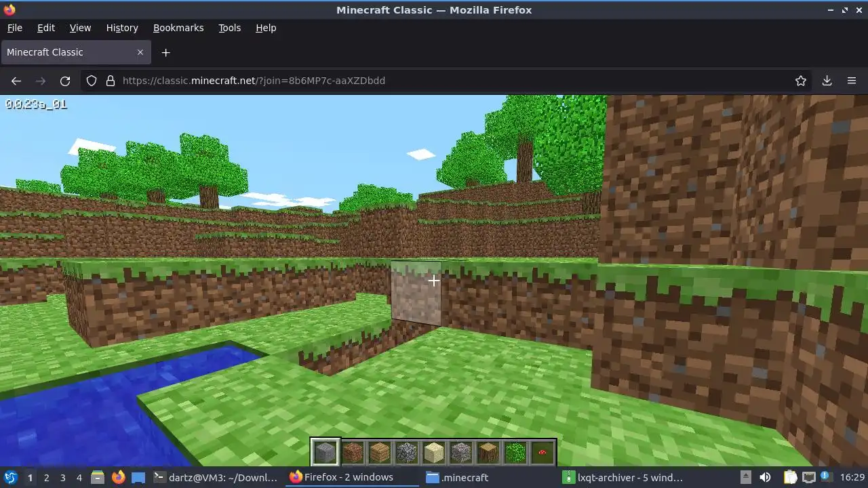
Task: Select the sand block hotbar slot
Action: coord(434,452)
